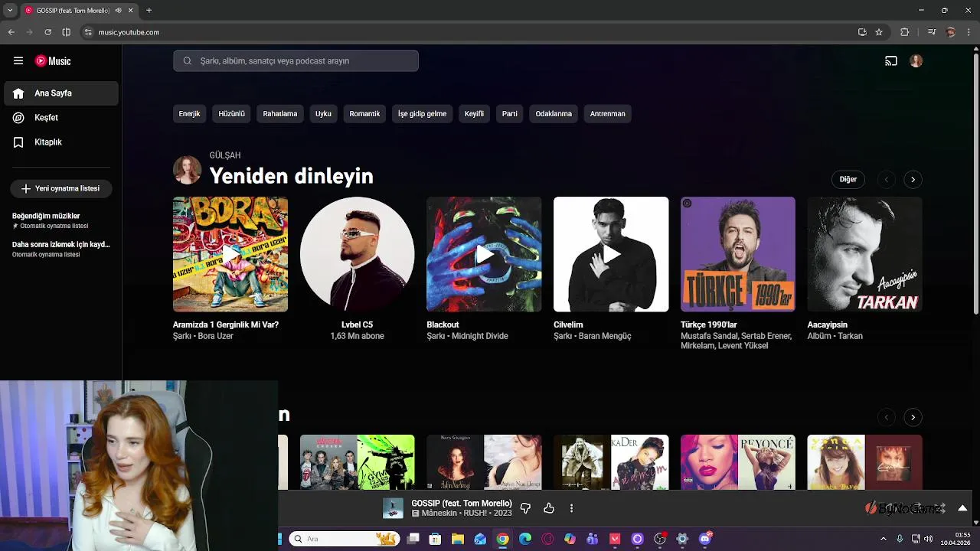Open the Keşfet section
The height and width of the screenshot is (551, 980).
(61, 118)
